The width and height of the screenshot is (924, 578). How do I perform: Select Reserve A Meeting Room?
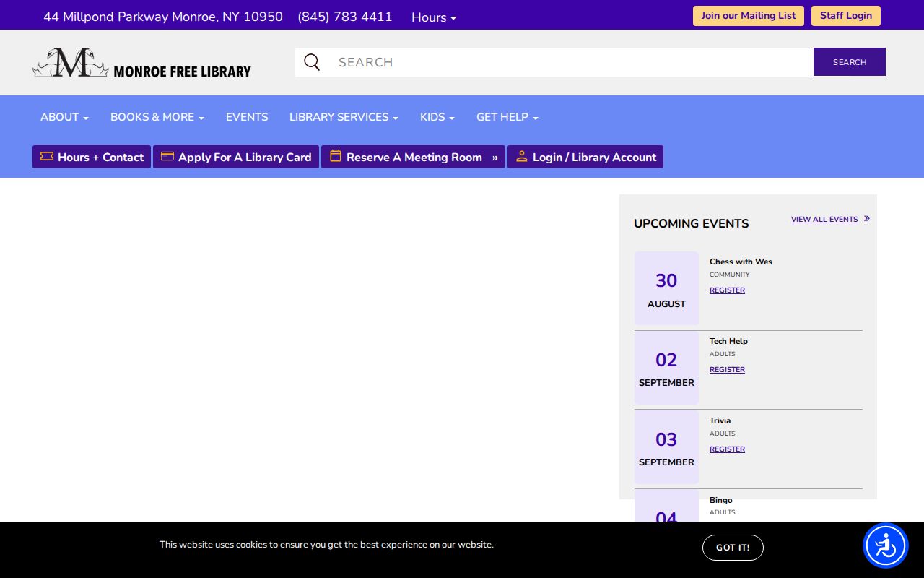[x=413, y=157]
